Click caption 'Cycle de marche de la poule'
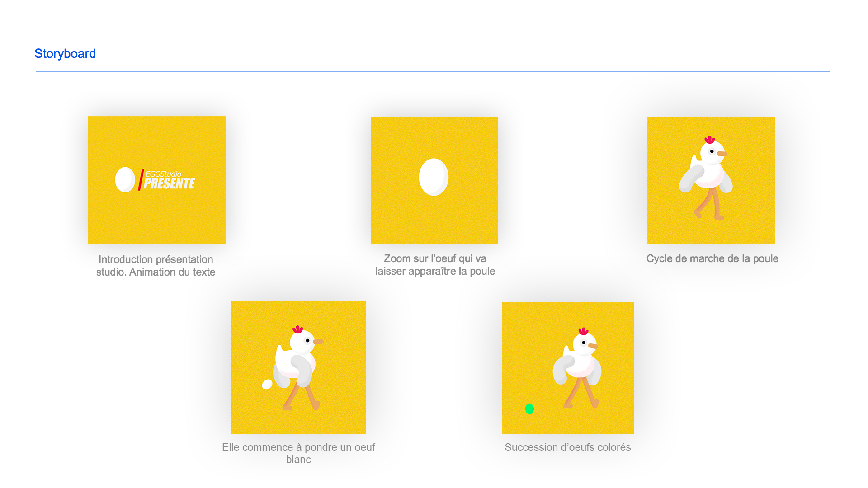The image size is (868, 488). (x=712, y=258)
